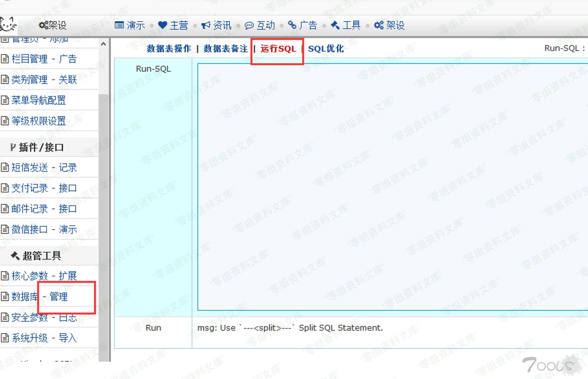Click the megaphone icon for 资讯

coord(206,25)
